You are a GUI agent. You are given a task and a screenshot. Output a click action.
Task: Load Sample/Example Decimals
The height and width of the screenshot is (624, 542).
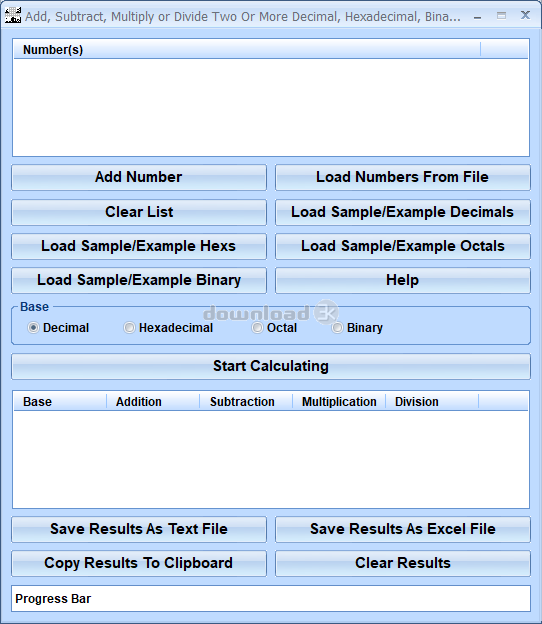[x=403, y=212]
